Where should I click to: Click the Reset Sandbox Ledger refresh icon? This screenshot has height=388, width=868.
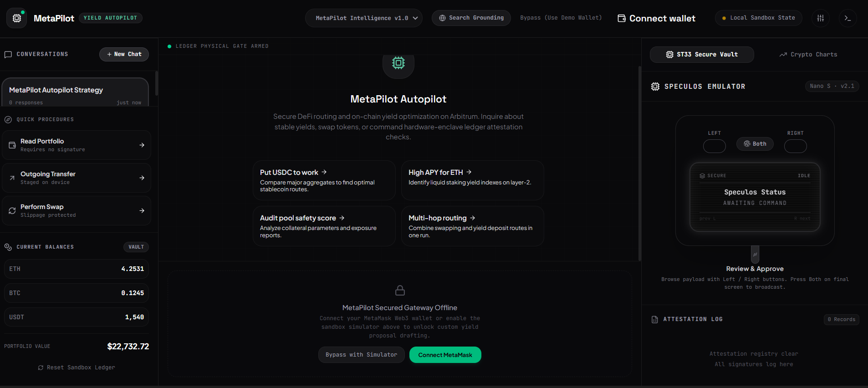click(x=41, y=368)
